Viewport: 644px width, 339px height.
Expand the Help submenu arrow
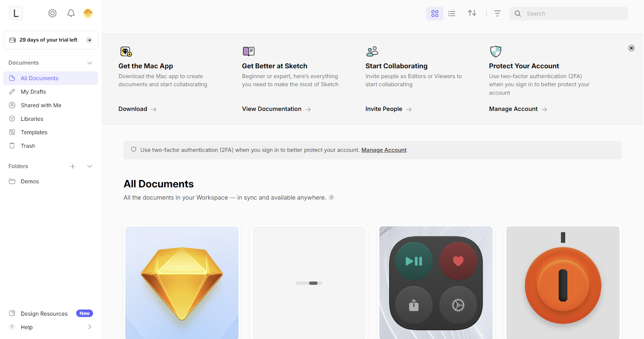tap(89, 327)
